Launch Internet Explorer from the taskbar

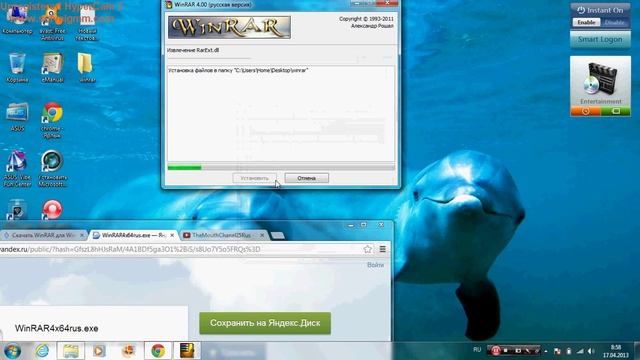coord(42,351)
